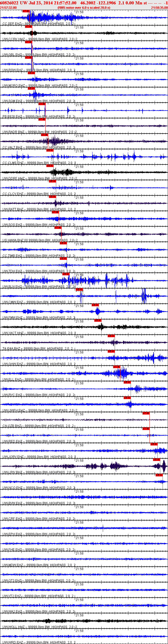Click the red pick marker above the CC.VALT trace
This screenshot has height=644, width=168.
coord(45,135)
